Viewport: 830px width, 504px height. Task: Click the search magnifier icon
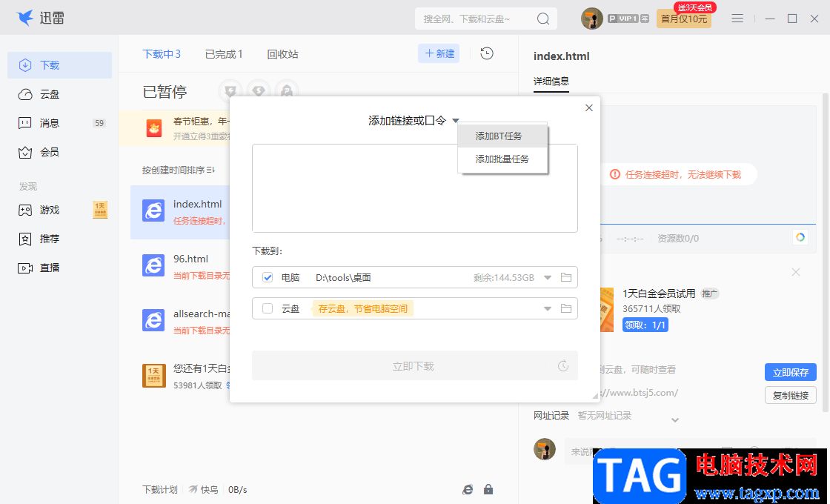pos(543,19)
